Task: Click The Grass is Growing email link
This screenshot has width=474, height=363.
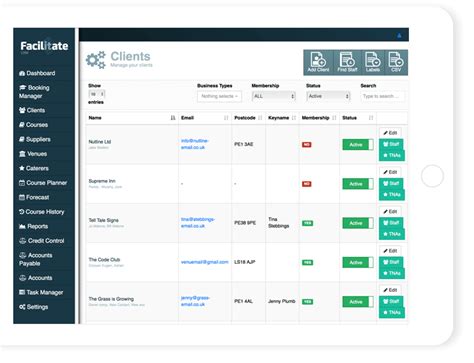Action: point(195,301)
